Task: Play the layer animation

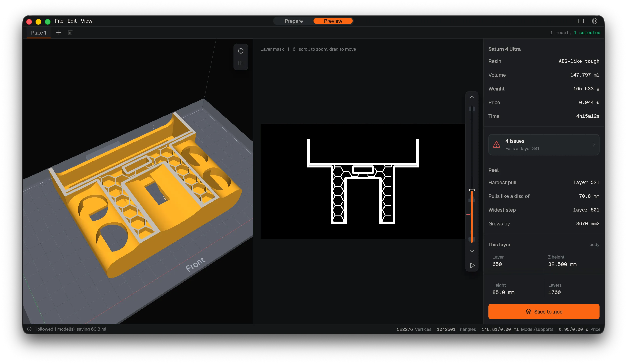Action: 472,265
